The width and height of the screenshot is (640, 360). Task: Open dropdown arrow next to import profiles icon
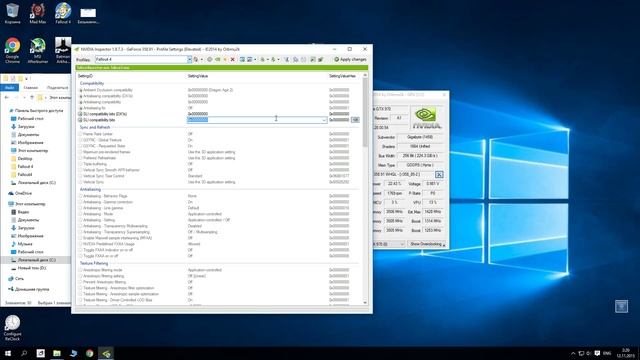(278, 60)
